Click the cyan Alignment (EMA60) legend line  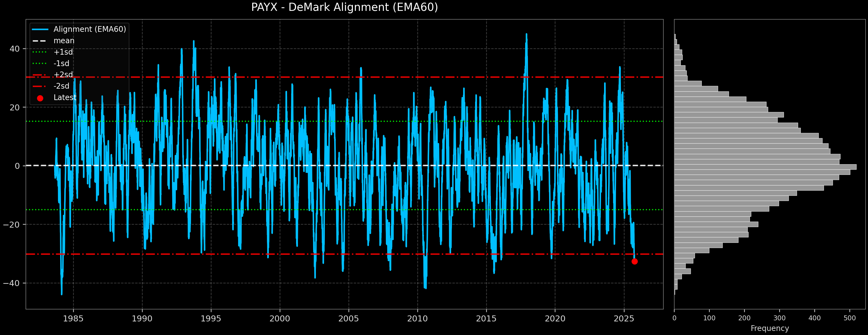(40, 30)
